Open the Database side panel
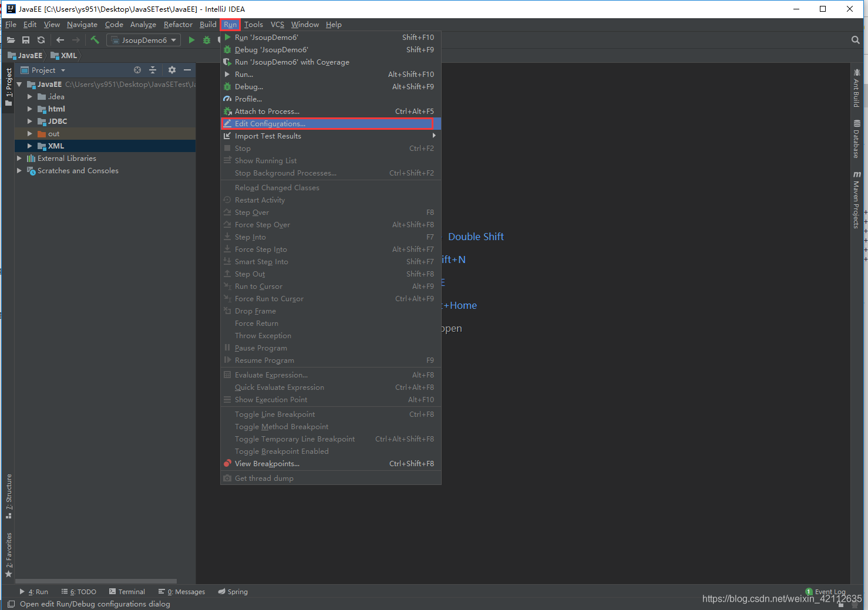 [856, 139]
